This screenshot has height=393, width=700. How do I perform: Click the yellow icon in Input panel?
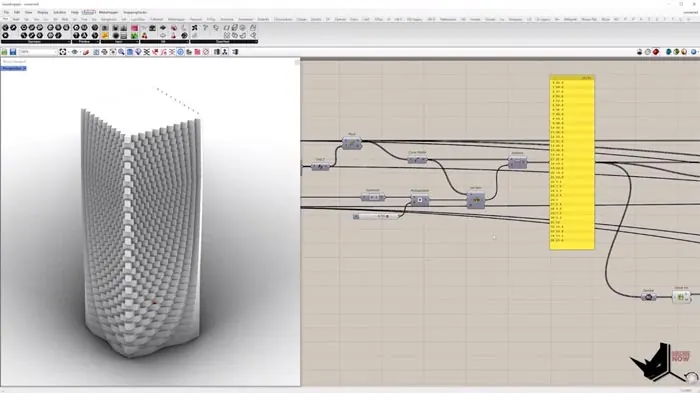pos(105,36)
